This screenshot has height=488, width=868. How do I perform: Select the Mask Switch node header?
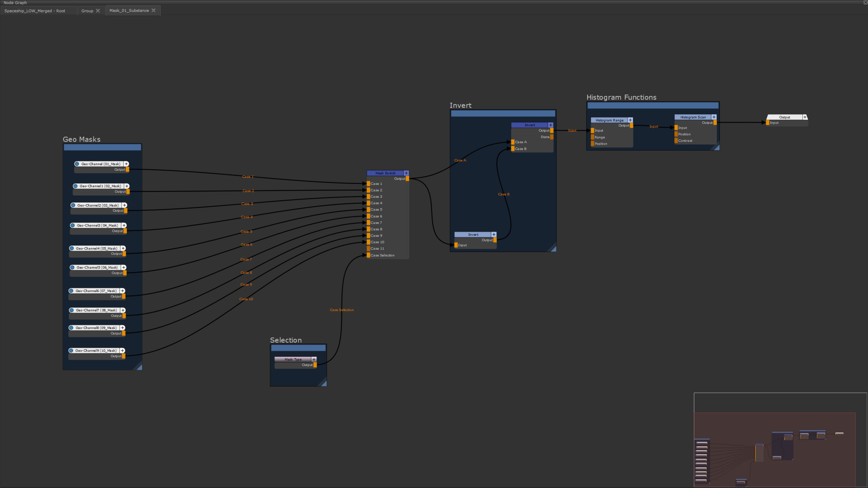[385, 173]
